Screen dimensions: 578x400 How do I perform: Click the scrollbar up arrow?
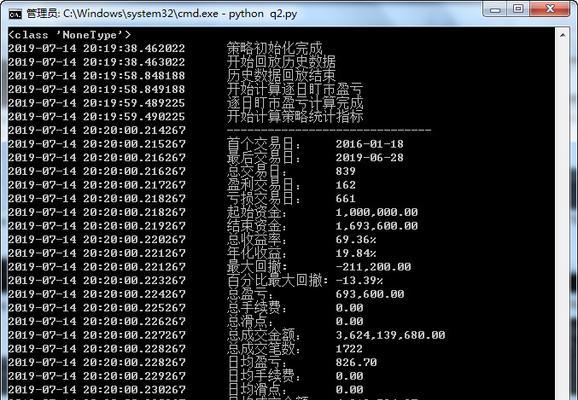(x=563, y=35)
